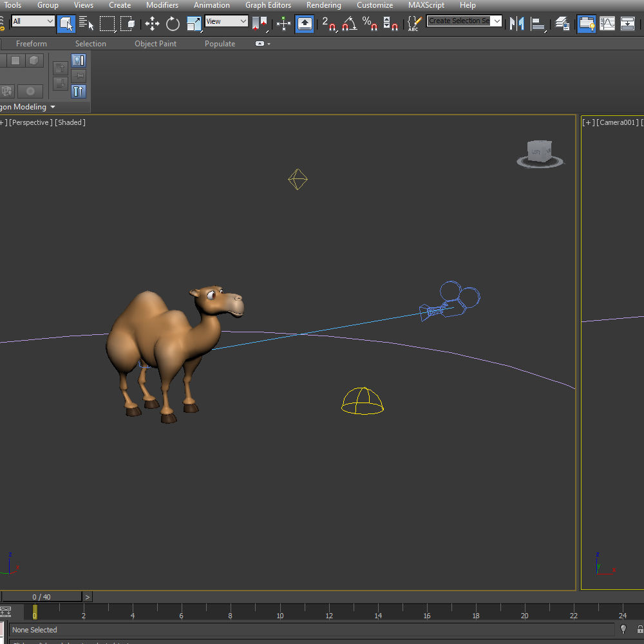Open the Help menu

point(468,5)
